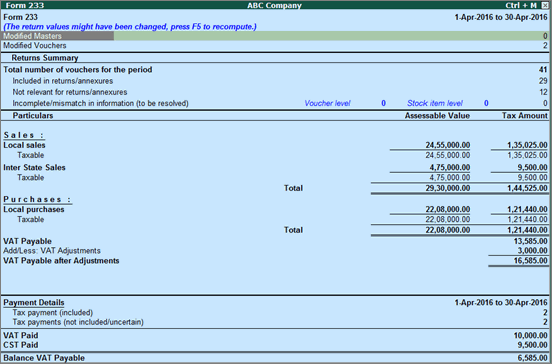This screenshot has height=364, width=552.
Task: Click the VAT Paid amount row
Action: pyautogui.click(x=275, y=335)
